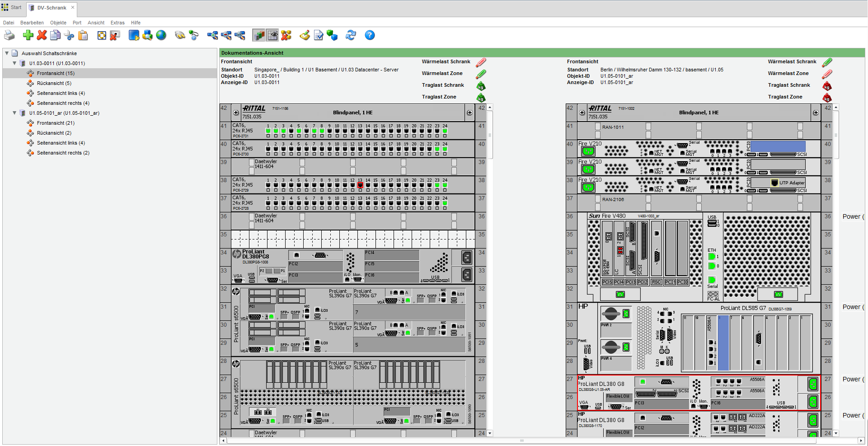
Task: Toggle the colored blocks view button
Action: [x=259, y=35]
